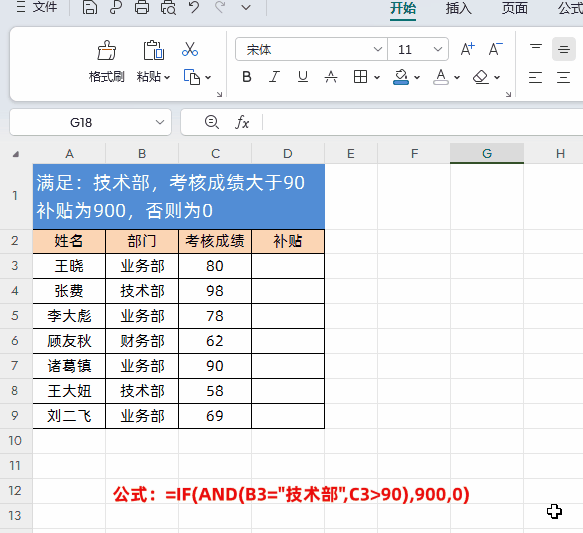Open clipboard group dialog launcher
Viewport: 583px width, 533px height.
coord(219,94)
